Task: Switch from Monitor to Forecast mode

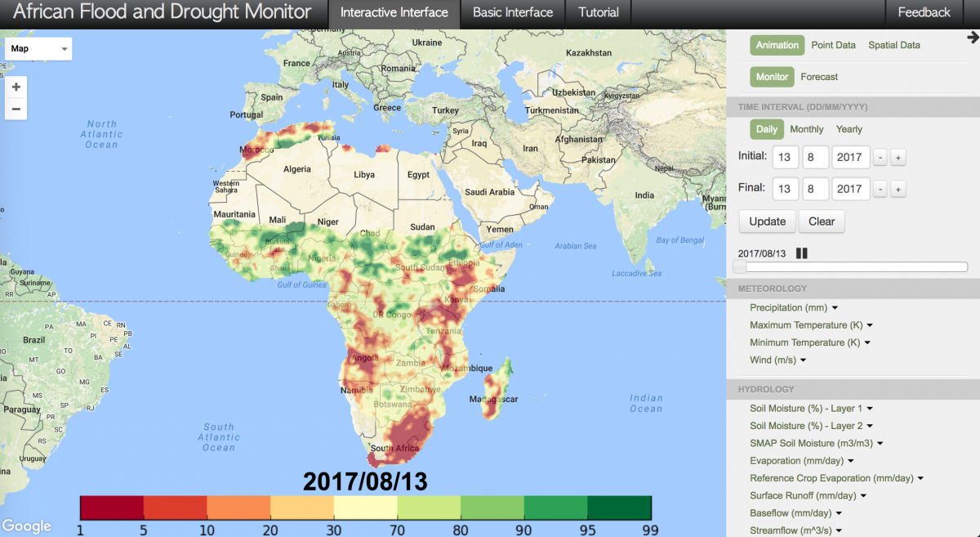Action: coord(819,77)
